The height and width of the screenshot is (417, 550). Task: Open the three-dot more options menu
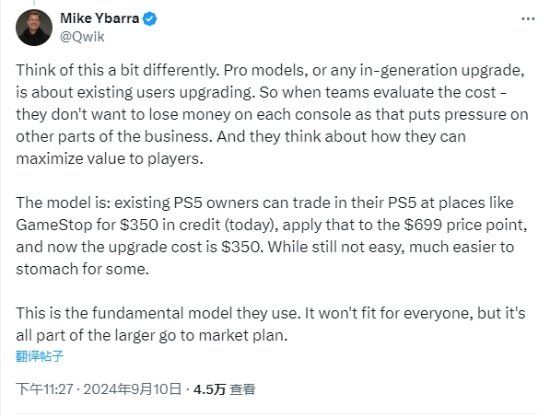(528, 19)
